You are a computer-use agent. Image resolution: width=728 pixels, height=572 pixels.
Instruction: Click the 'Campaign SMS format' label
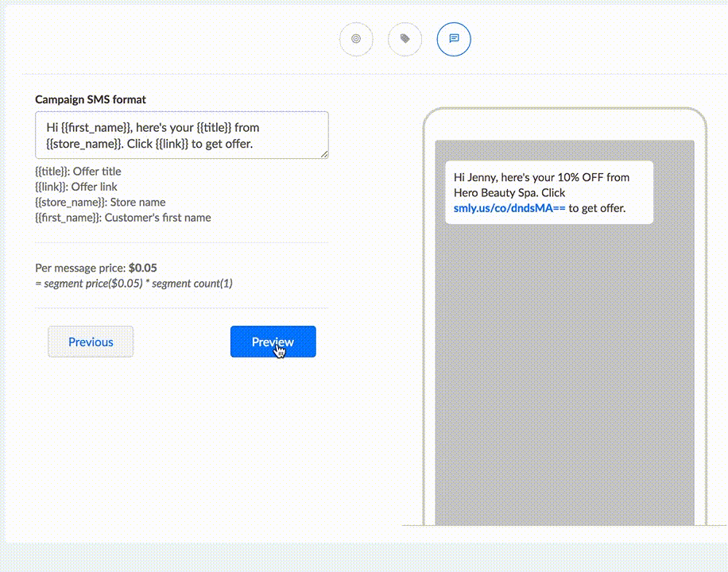[x=91, y=99]
